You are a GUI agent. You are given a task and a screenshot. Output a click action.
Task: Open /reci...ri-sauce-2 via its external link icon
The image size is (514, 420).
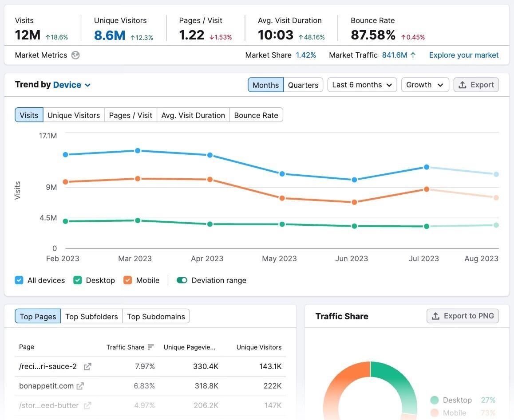[87, 366]
